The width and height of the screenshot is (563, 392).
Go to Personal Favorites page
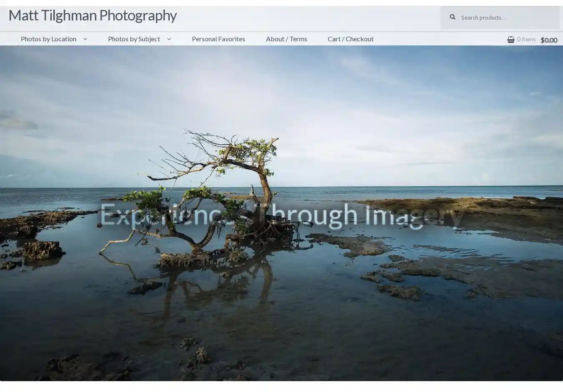click(x=218, y=39)
